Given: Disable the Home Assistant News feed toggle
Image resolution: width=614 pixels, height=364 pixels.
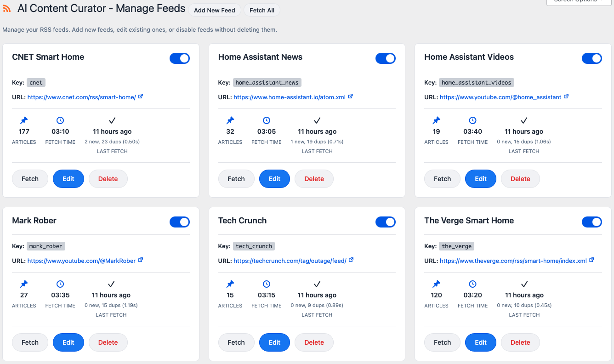Looking at the screenshot, I should click(386, 58).
